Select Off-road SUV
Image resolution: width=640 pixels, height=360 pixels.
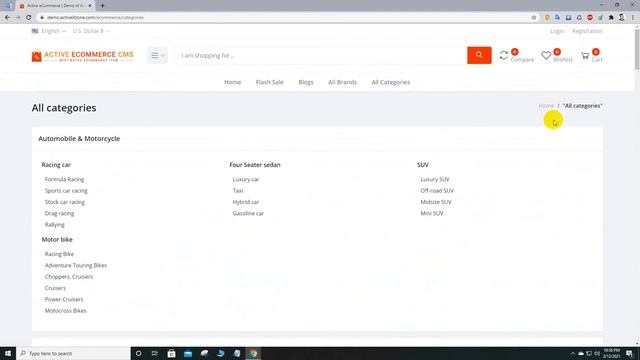(x=437, y=191)
